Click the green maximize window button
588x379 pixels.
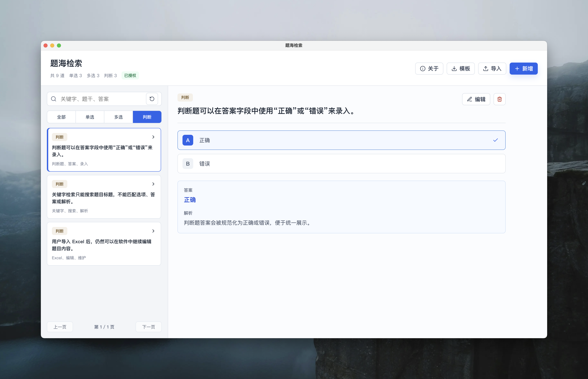tap(59, 45)
